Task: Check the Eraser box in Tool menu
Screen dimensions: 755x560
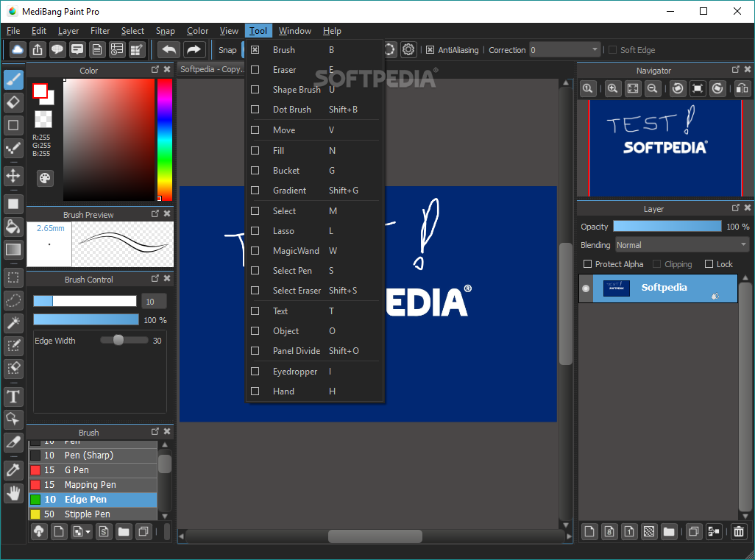Action: [255, 70]
